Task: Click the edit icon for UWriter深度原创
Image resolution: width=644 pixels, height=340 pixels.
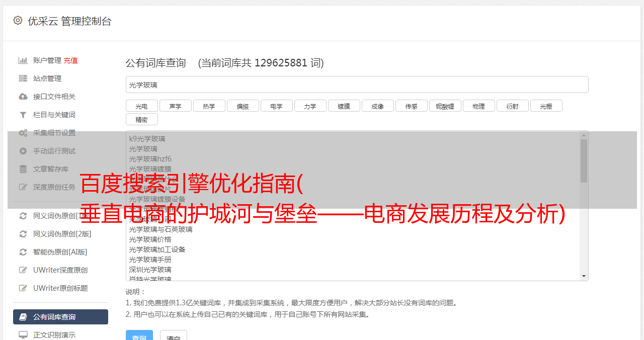Action: click(23, 270)
